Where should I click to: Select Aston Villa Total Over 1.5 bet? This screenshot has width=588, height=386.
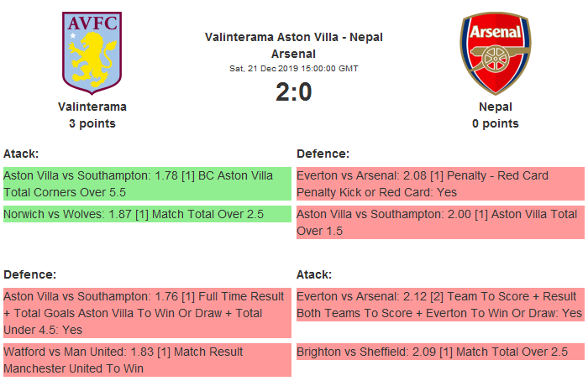coord(439,222)
